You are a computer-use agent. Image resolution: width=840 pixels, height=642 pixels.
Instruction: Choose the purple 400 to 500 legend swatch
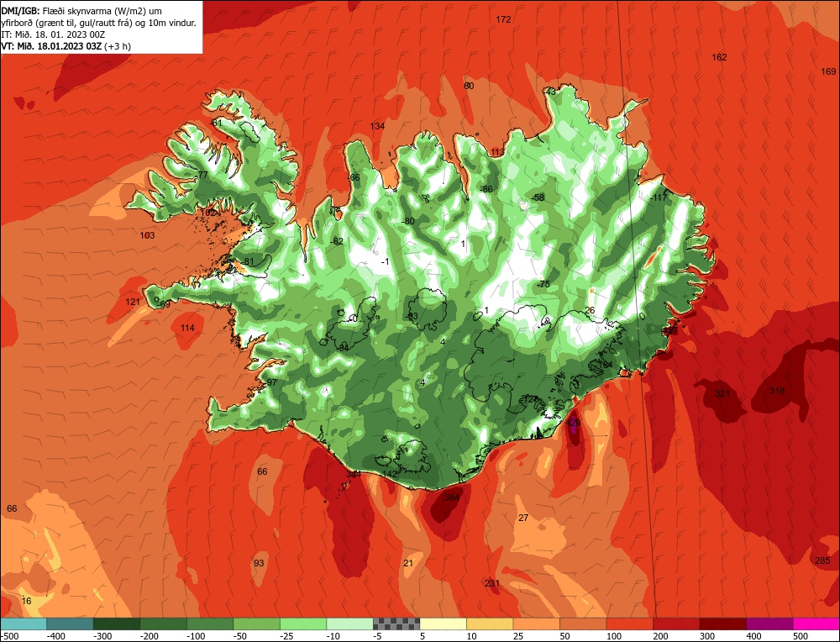point(769,624)
